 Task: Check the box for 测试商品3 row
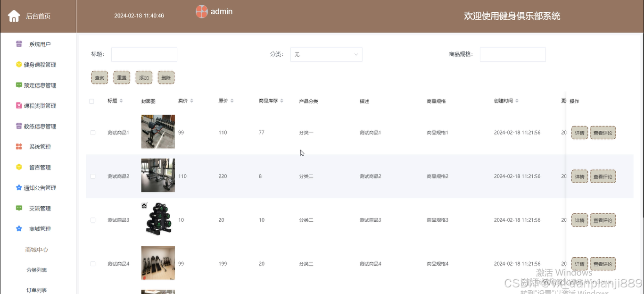[93, 220]
